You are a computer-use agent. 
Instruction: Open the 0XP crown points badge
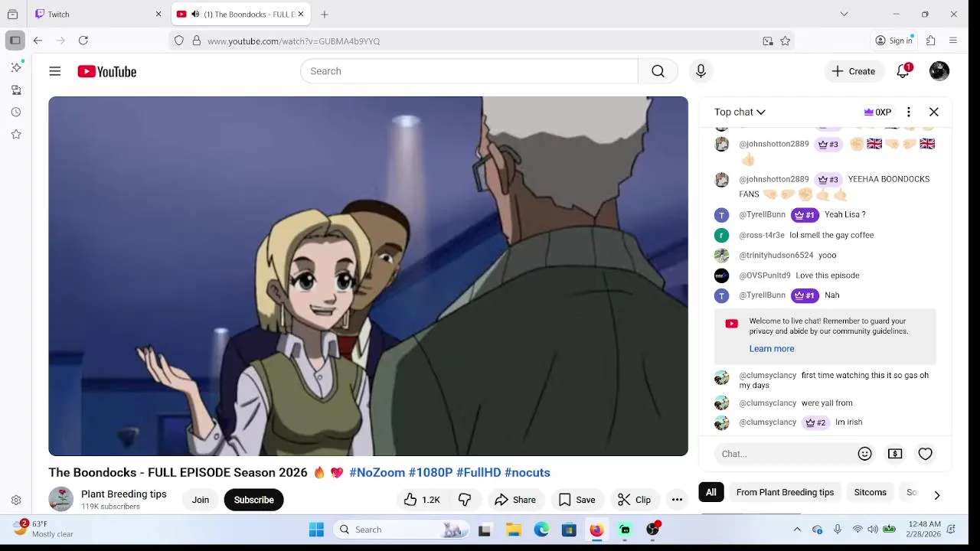pos(877,112)
